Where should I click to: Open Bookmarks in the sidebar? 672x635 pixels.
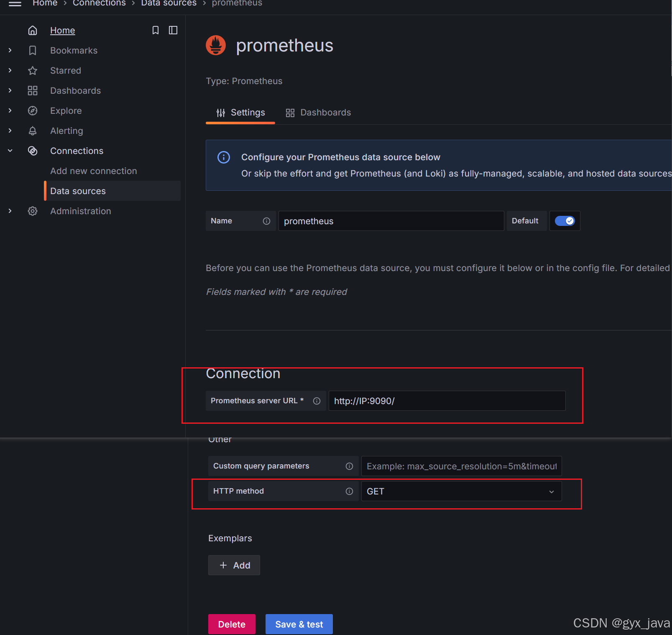pos(74,51)
